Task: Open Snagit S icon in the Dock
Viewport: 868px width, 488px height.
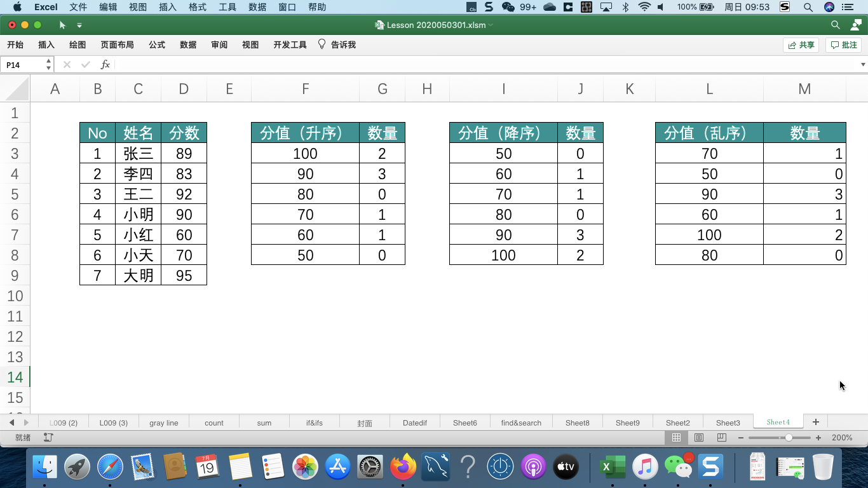Action: 710,468
